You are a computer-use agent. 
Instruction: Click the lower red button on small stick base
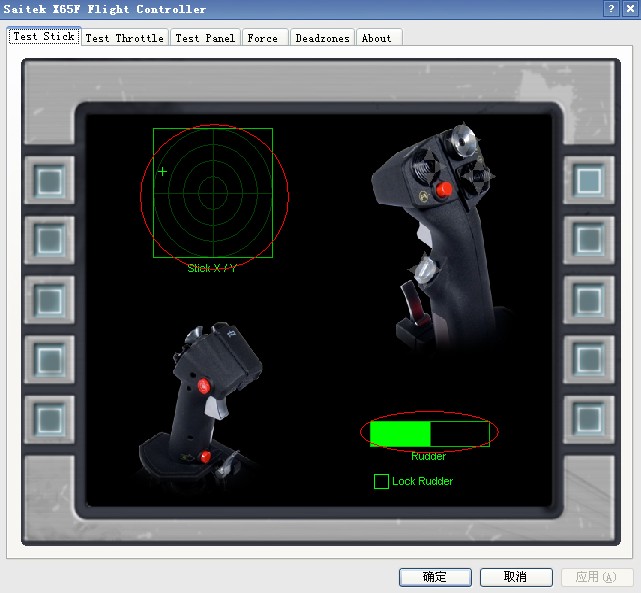[x=206, y=456]
